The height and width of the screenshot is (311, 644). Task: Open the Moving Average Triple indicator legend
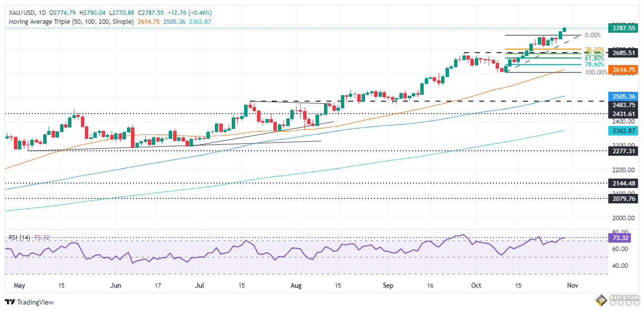tap(71, 22)
